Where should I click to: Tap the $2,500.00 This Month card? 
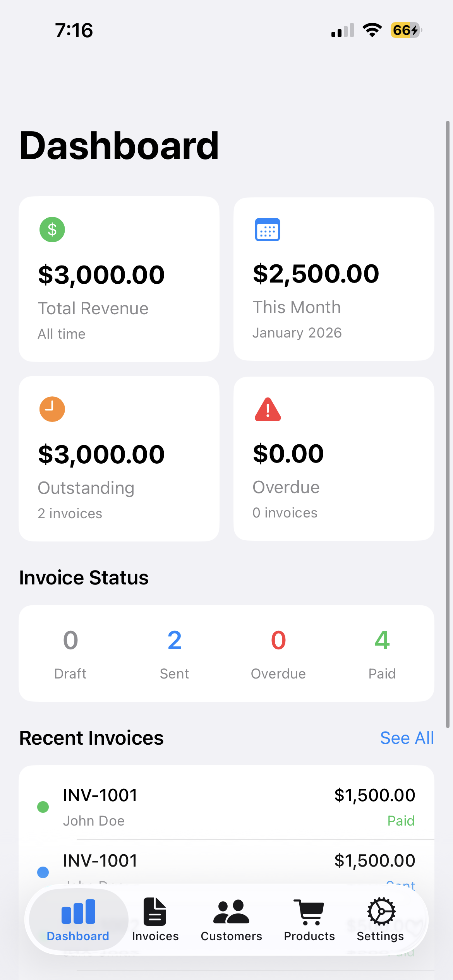point(334,279)
